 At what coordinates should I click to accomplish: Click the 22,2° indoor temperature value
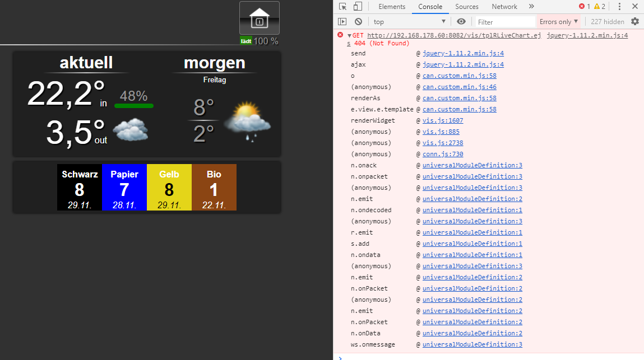66,94
